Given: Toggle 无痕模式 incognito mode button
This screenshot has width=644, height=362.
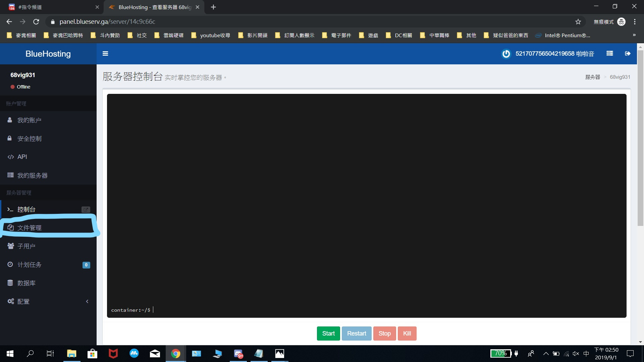Looking at the screenshot, I should pyautogui.click(x=622, y=21).
